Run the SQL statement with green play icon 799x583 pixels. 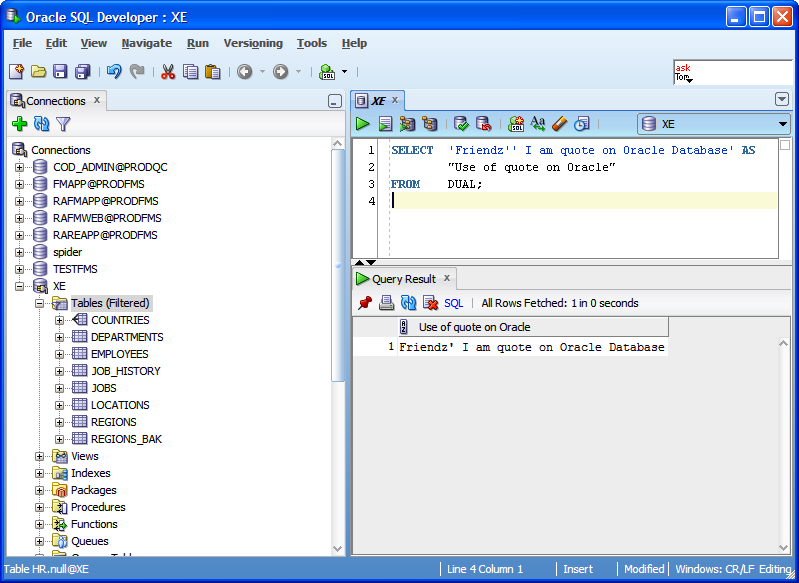[x=363, y=124]
